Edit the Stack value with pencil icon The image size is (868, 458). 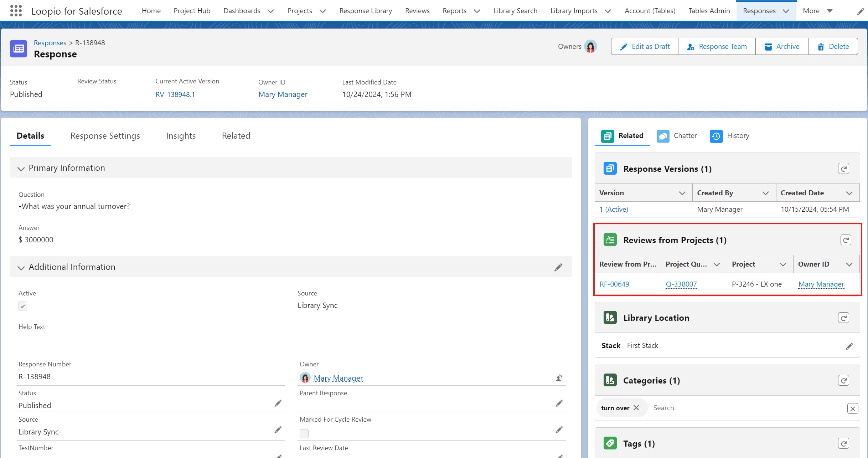tap(849, 346)
